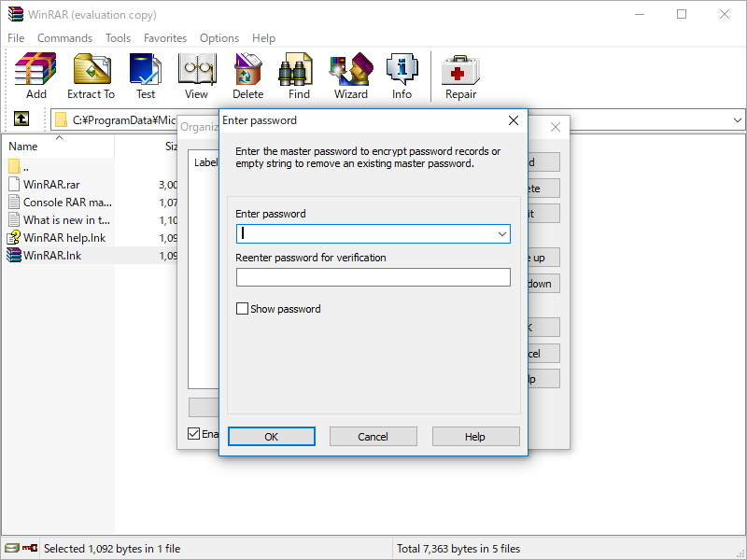Screen dimensions: 747x560
Task: Select the 'Console RAR ma...' file name
Action: click(x=67, y=203)
